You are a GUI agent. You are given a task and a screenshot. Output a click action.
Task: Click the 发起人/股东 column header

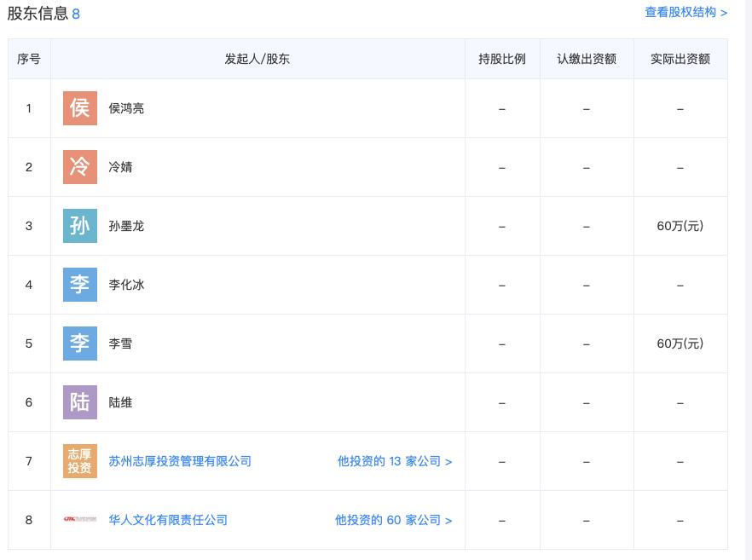pos(258,59)
